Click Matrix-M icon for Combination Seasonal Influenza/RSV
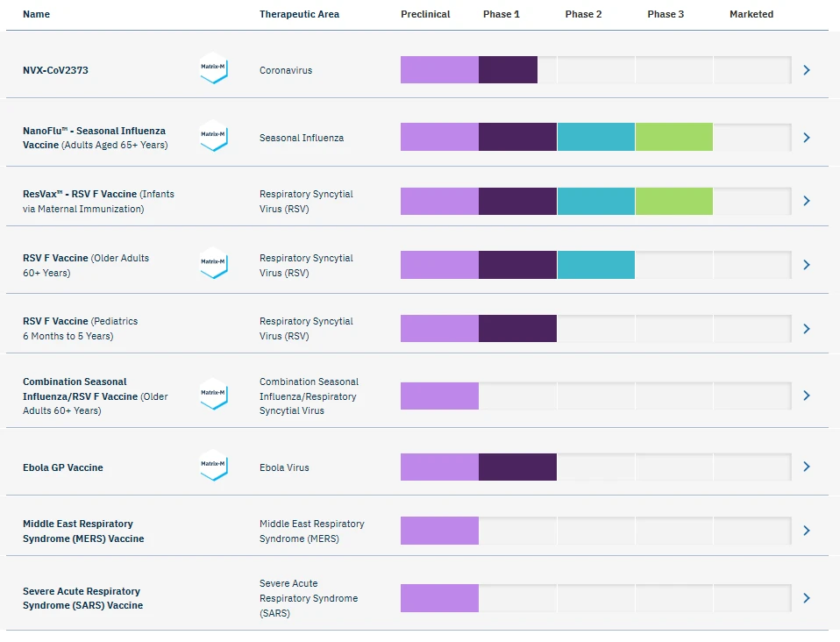Image resolution: width=840 pixels, height=642 pixels. (x=214, y=395)
